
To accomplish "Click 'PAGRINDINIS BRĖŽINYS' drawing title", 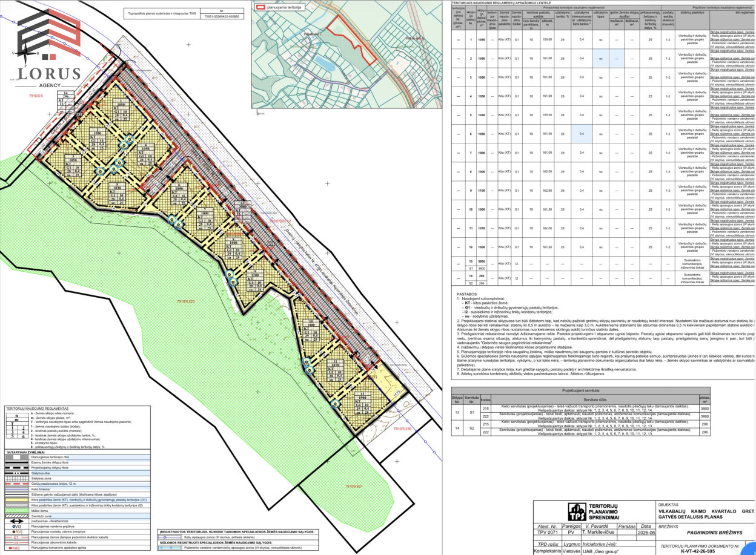I will pyautogui.click(x=714, y=532).
